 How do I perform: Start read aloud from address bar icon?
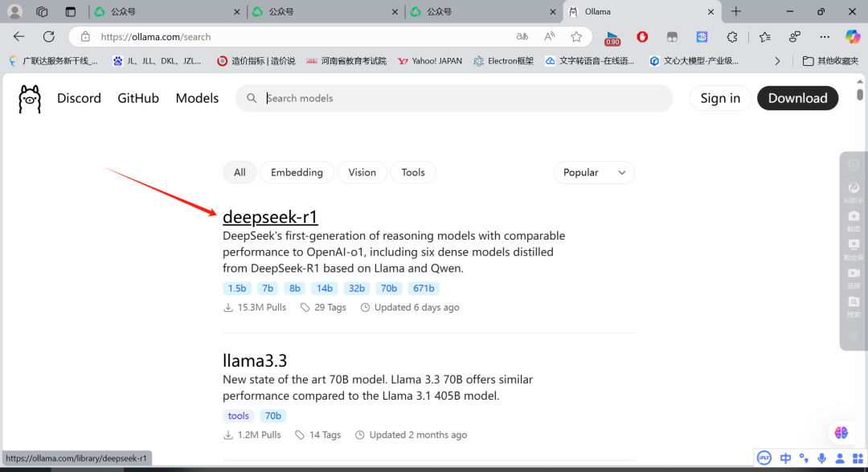click(x=549, y=36)
